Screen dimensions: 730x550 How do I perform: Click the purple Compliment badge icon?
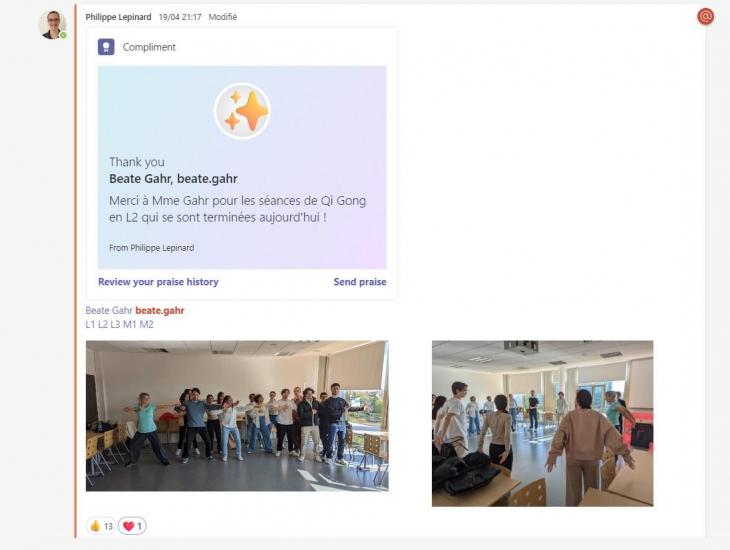[x=106, y=47]
